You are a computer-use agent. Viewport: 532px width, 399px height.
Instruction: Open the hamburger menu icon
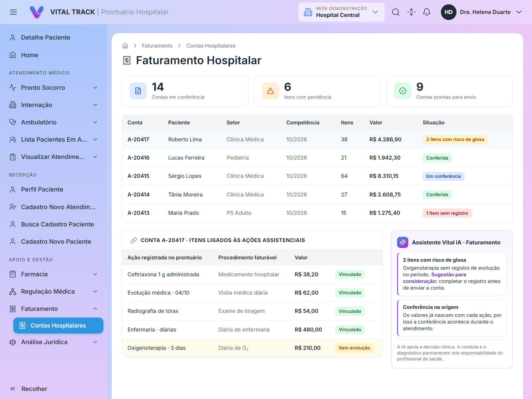click(13, 12)
